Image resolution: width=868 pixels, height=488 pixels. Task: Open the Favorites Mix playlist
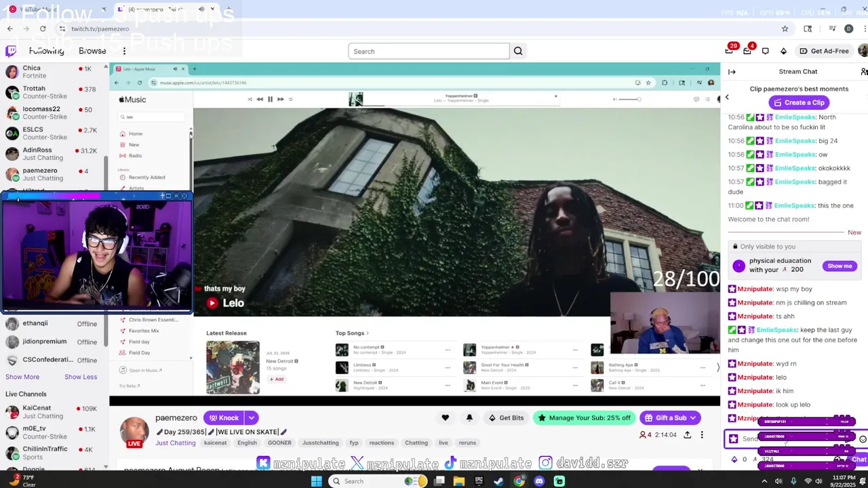pos(144,331)
